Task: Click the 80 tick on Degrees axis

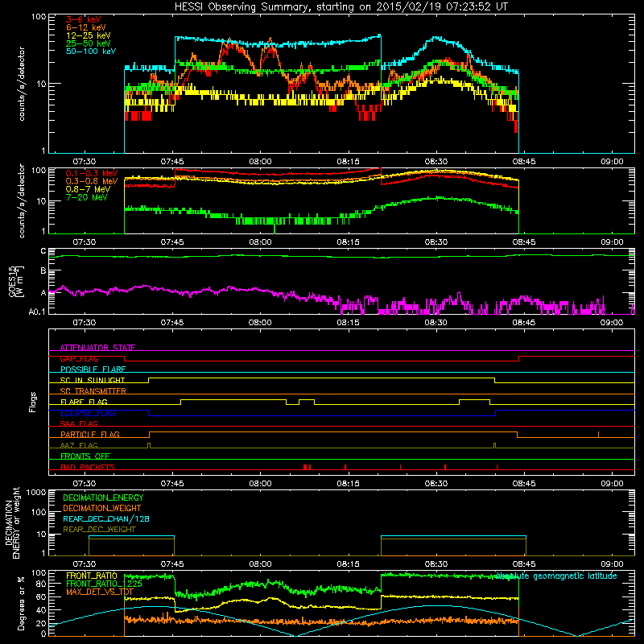Action: [x=42, y=584]
